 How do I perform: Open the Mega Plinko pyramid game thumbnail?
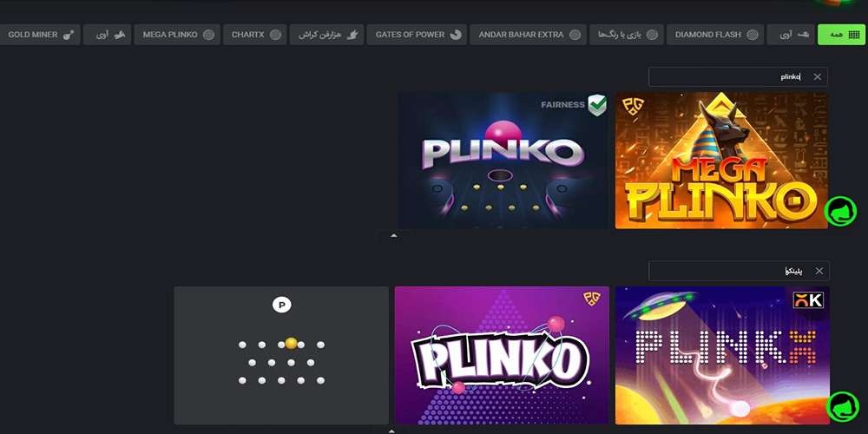721,161
